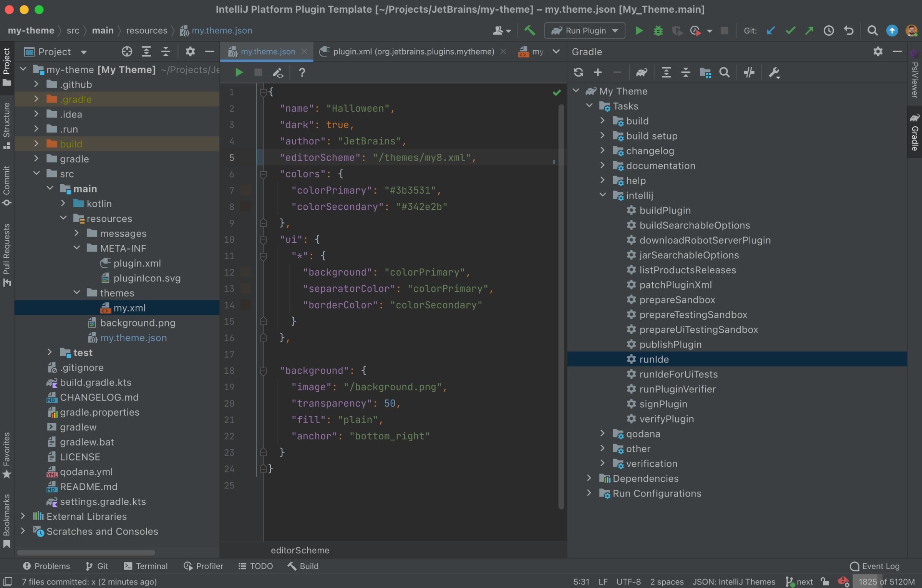Show hidden editor tabs dropdown
The height and width of the screenshot is (588, 922).
click(556, 51)
